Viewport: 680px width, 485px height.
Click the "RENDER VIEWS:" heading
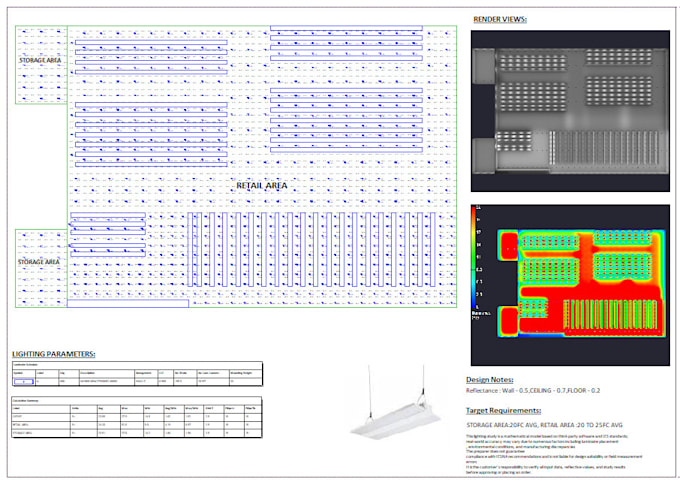click(x=500, y=19)
